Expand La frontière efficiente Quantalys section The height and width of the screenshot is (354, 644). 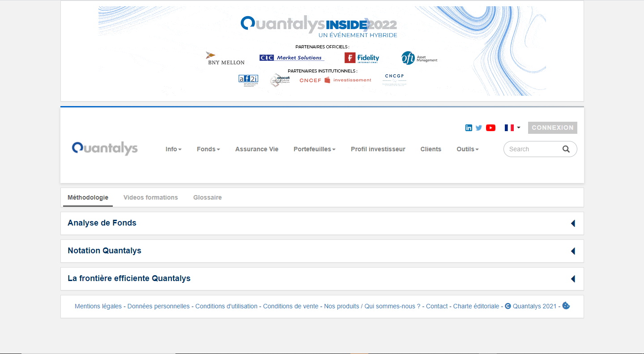point(322,279)
